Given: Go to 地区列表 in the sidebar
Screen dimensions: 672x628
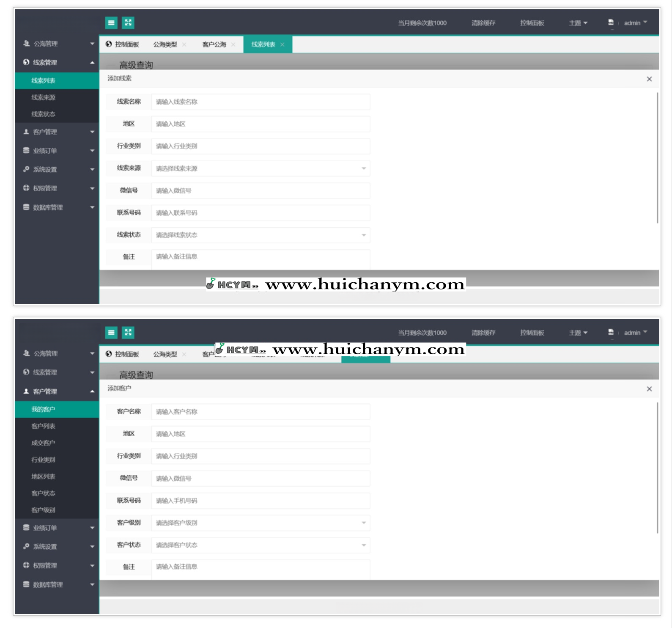Looking at the screenshot, I should pos(43,477).
